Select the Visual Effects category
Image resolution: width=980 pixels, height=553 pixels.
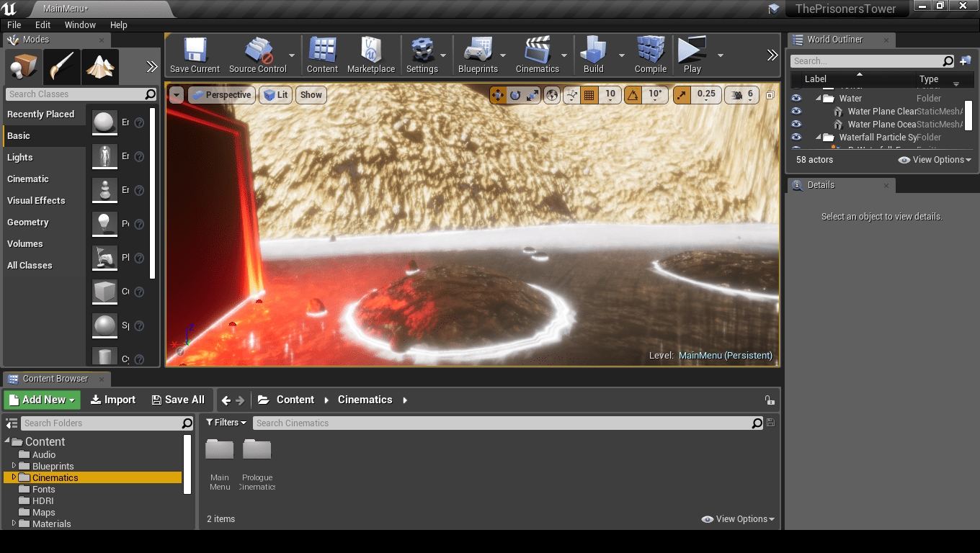click(x=44, y=201)
